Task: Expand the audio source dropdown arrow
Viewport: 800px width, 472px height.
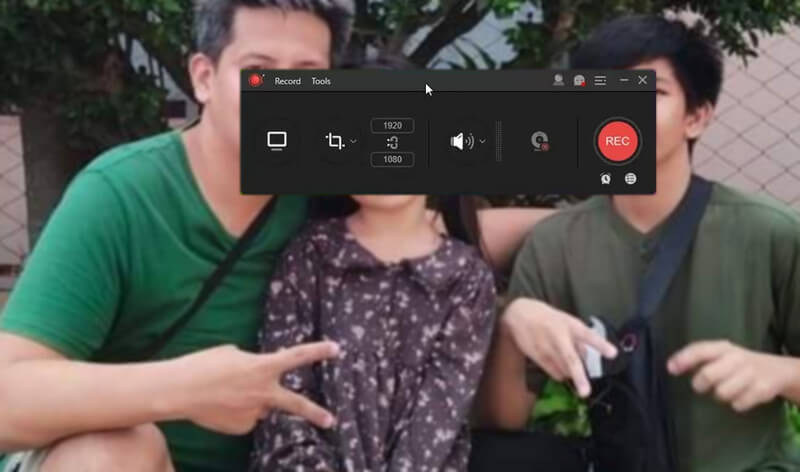Action: [x=482, y=141]
